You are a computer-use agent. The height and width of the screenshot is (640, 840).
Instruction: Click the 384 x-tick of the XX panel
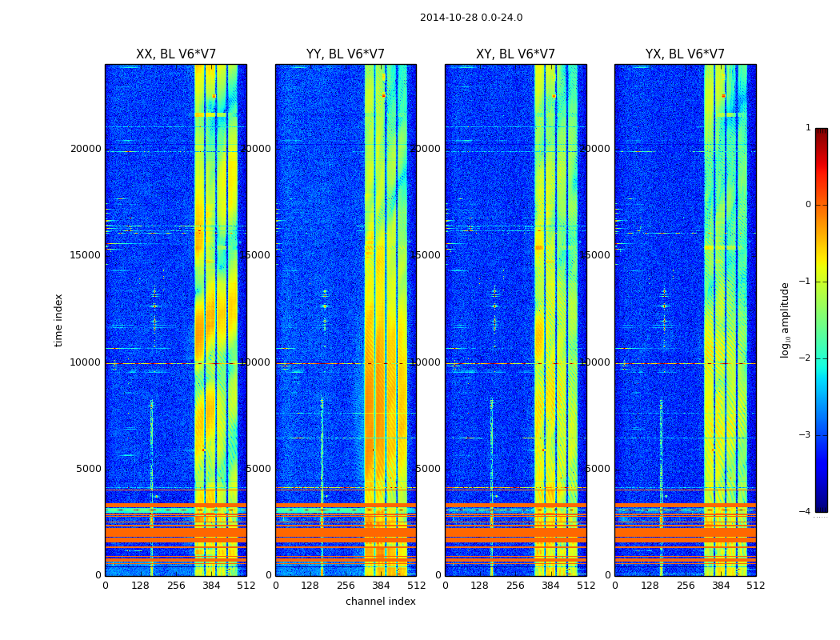pyautogui.click(x=211, y=586)
